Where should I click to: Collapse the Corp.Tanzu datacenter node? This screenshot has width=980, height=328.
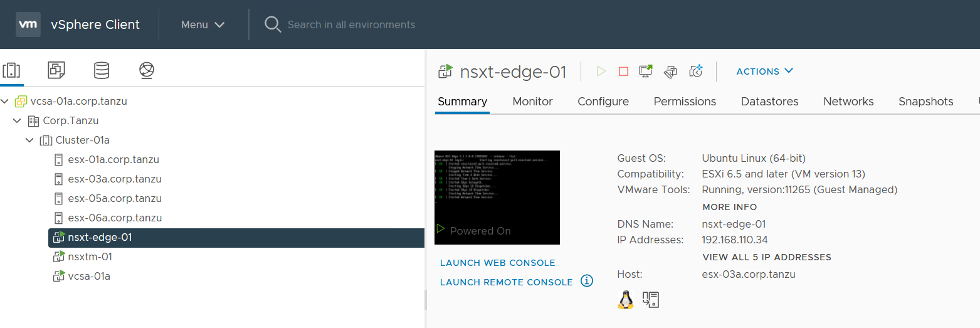18,120
